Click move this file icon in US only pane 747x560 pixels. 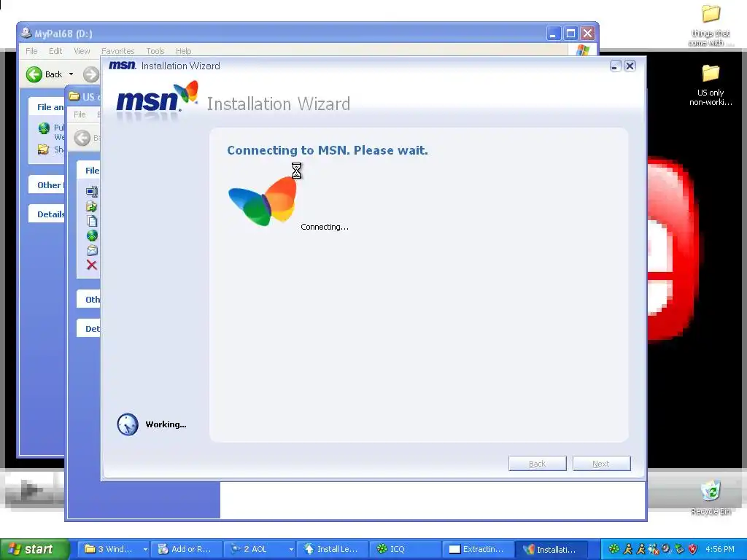tap(92, 206)
